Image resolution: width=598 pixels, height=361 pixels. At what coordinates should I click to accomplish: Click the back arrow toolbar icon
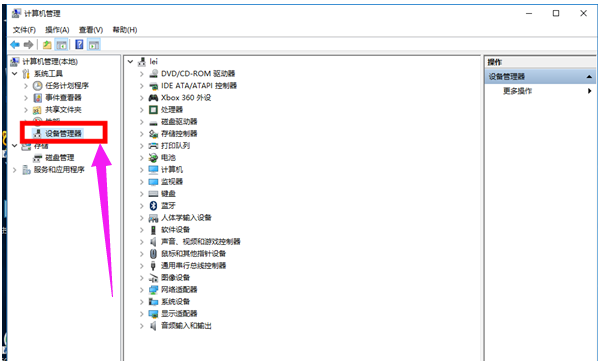click(x=15, y=45)
